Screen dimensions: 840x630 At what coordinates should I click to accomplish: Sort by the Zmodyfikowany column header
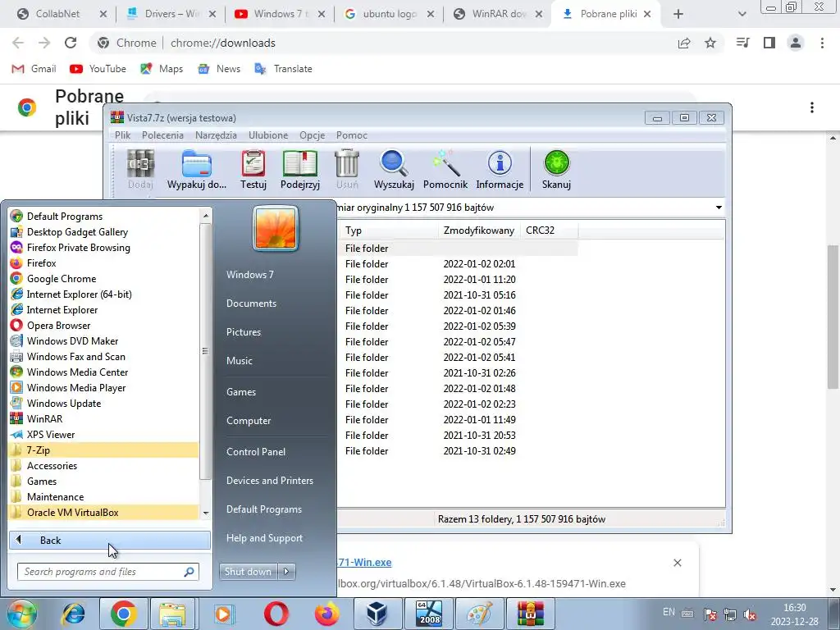(478, 231)
